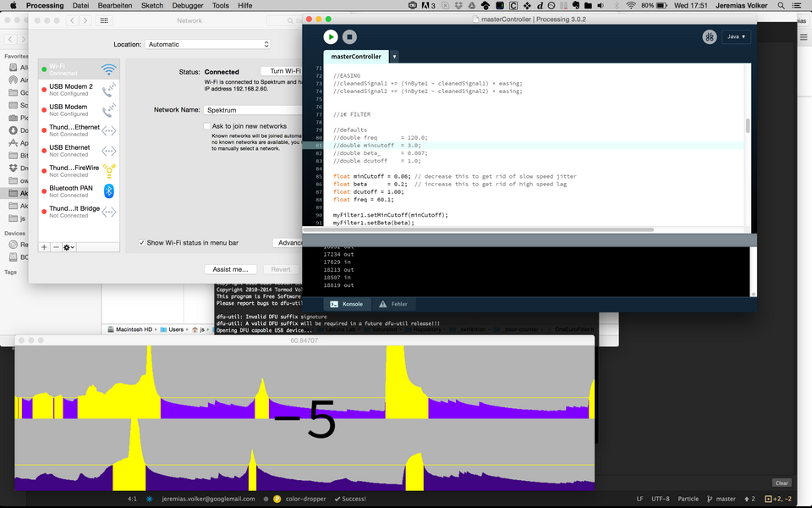
Task: Click jeremias.volker@googlemail.com in status bar
Action: pyautogui.click(x=208, y=499)
